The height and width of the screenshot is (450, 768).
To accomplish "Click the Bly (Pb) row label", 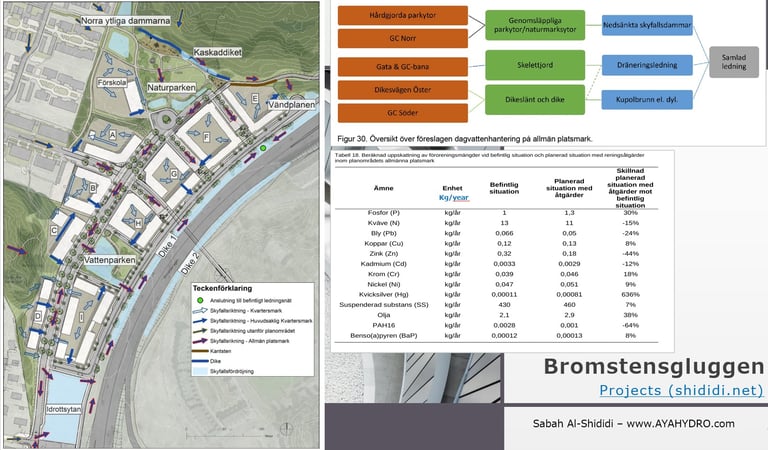I will coord(384,233).
